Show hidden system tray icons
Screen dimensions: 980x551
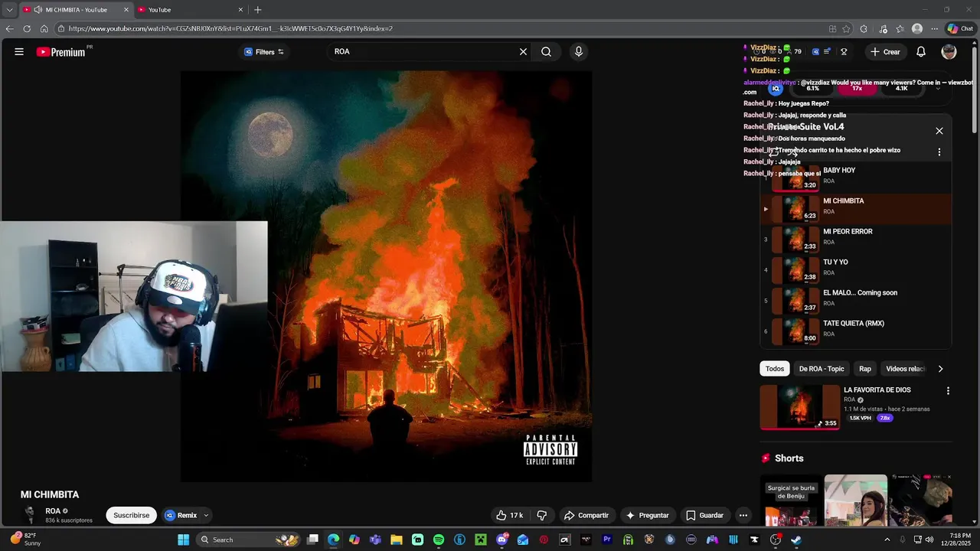887,540
